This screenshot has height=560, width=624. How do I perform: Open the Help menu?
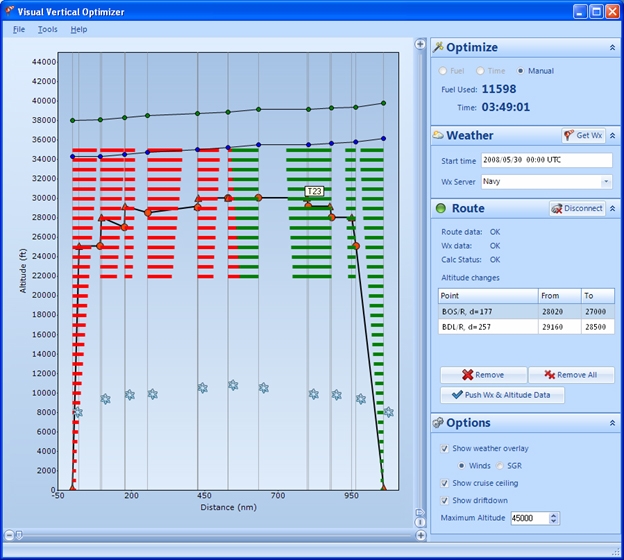79,29
